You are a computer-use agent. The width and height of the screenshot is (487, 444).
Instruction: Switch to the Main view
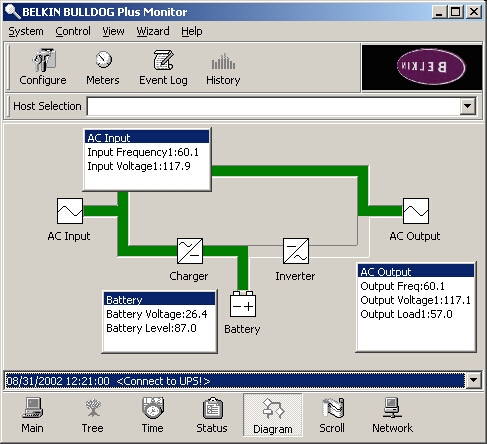click(x=32, y=415)
